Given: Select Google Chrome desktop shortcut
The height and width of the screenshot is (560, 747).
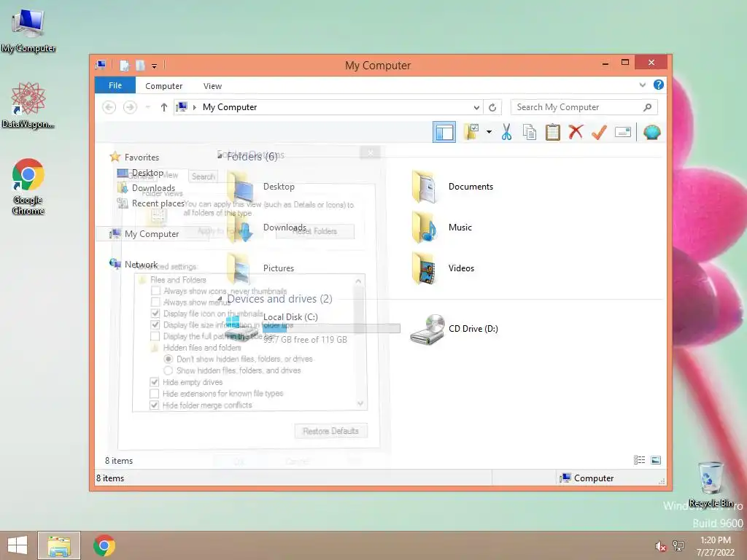Looking at the screenshot, I should (28, 187).
